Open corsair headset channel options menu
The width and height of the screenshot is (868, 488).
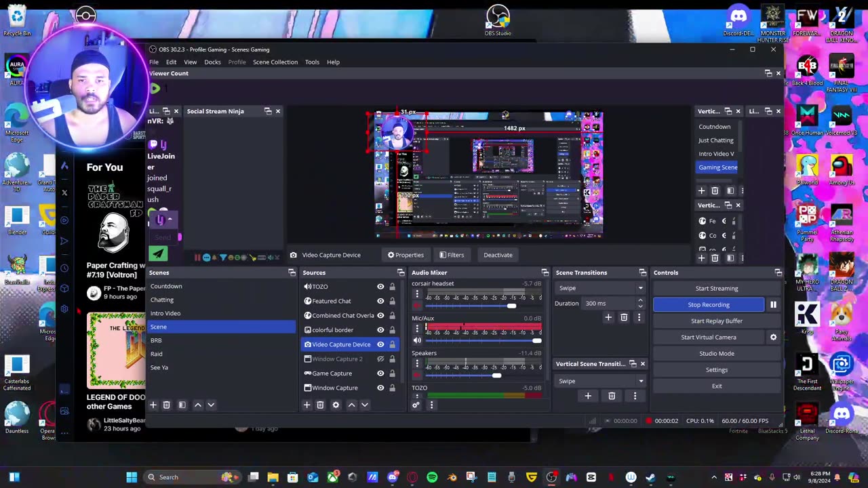click(417, 295)
